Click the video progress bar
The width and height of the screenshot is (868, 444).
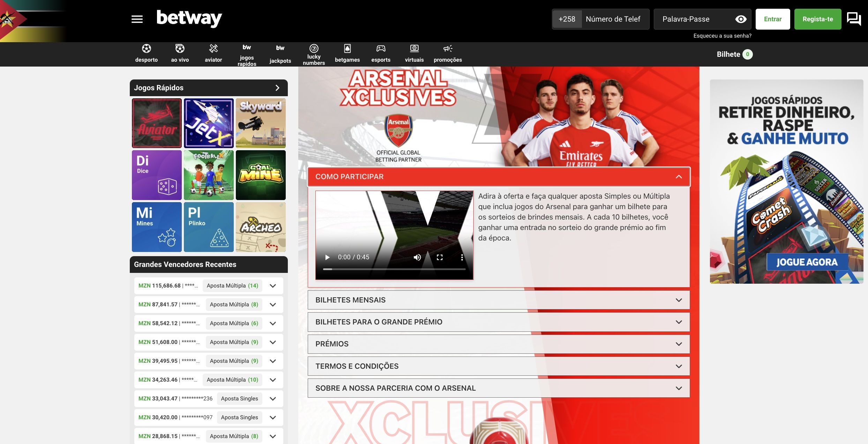click(x=394, y=269)
